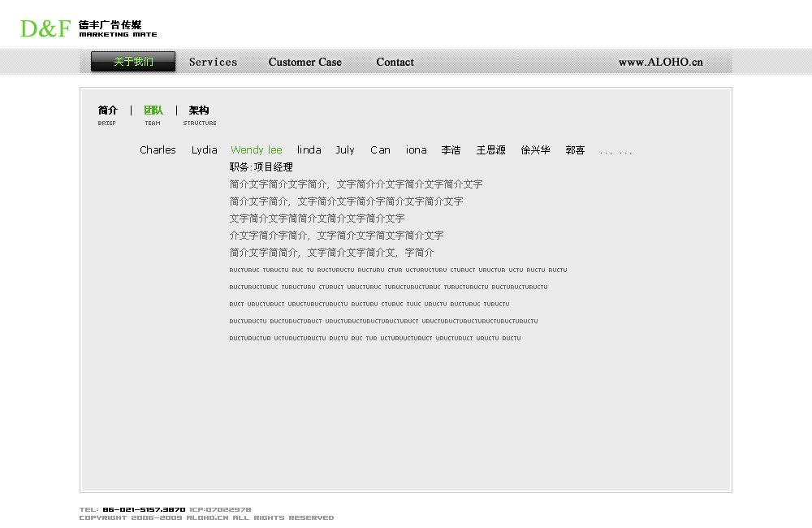Select team member Can

coord(380,149)
